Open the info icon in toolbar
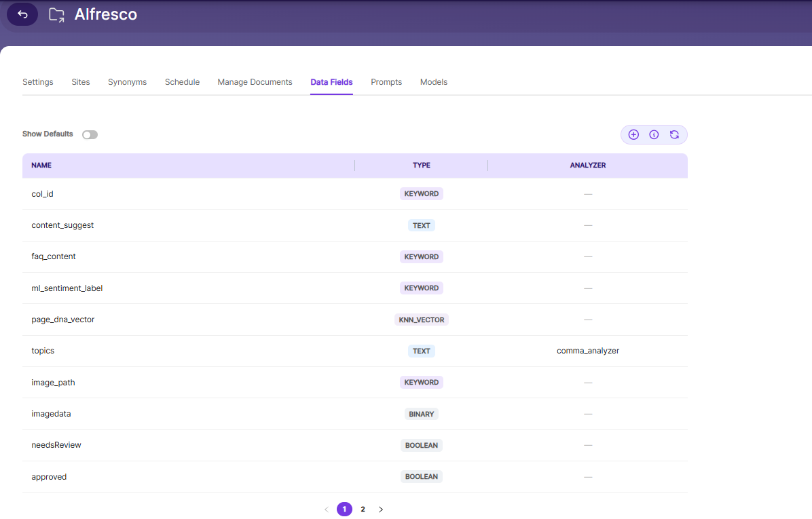The height and width of the screenshot is (519, 812). coord(654,134)
